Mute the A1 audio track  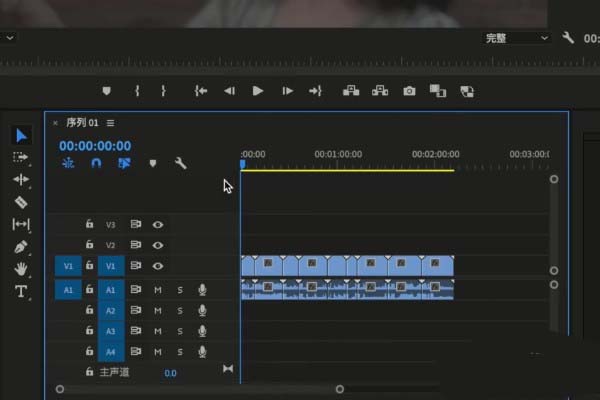pos(158,290)
